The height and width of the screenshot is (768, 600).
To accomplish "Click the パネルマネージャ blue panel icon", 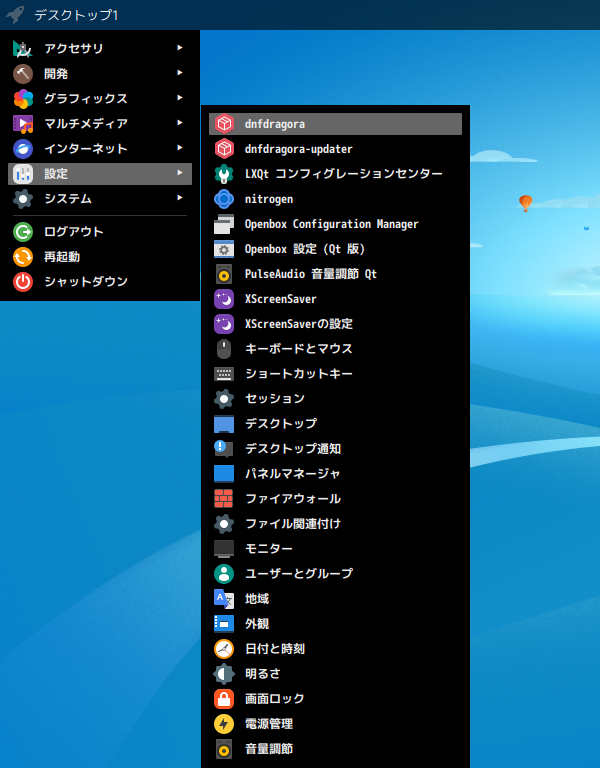I will pos(224,474).
